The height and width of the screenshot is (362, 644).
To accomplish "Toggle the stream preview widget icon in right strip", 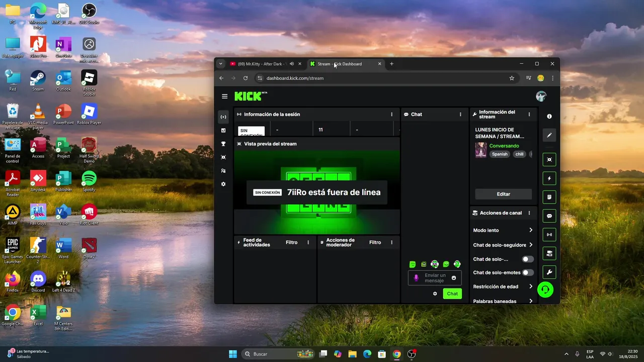I will tap(549, 159).
